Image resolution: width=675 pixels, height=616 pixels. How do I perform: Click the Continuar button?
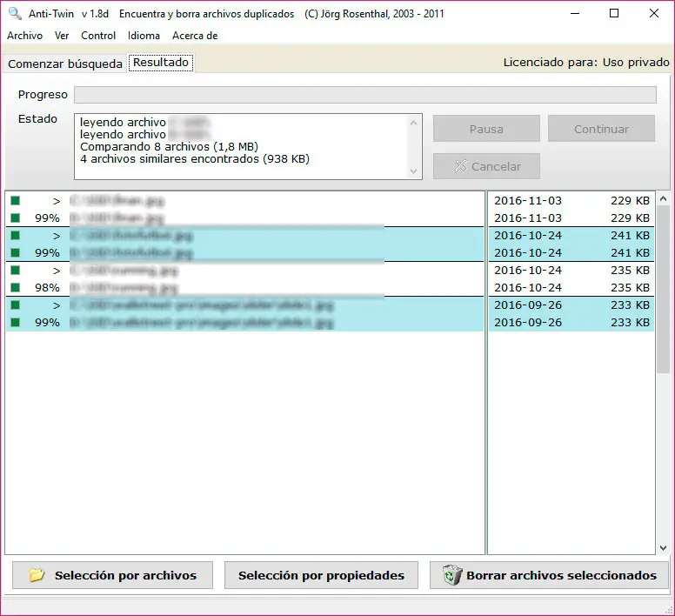pos(601,129)
